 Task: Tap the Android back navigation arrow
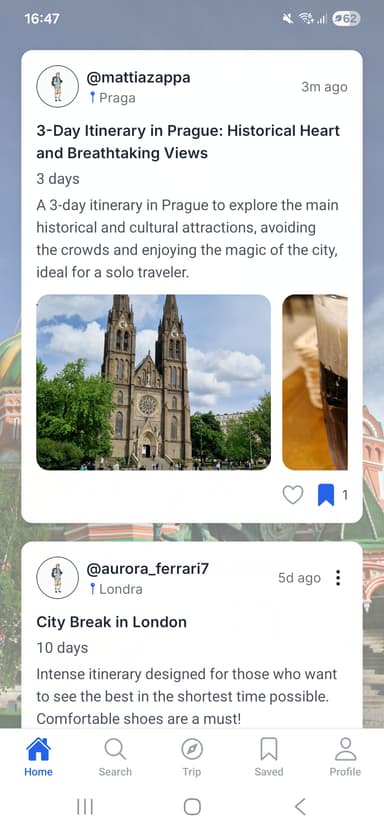click(x=300, y=807)
